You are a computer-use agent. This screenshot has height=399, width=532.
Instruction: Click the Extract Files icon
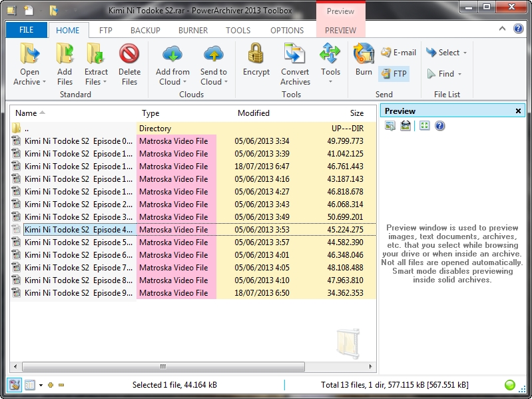tap(95, 54)
